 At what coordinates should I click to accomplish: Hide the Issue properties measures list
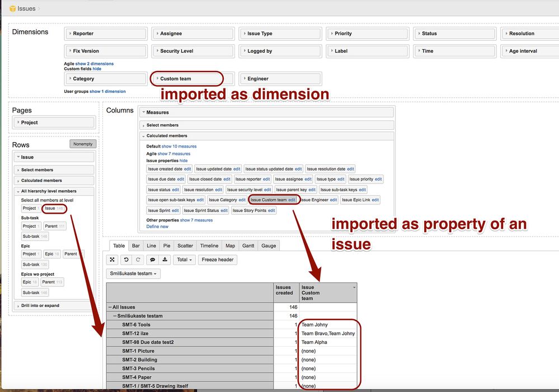tap(184, 160)
